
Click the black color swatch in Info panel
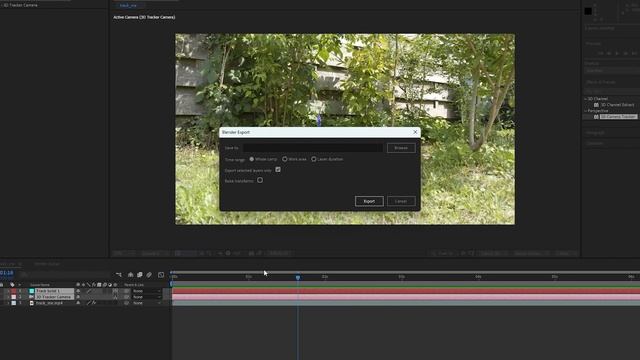588,11
